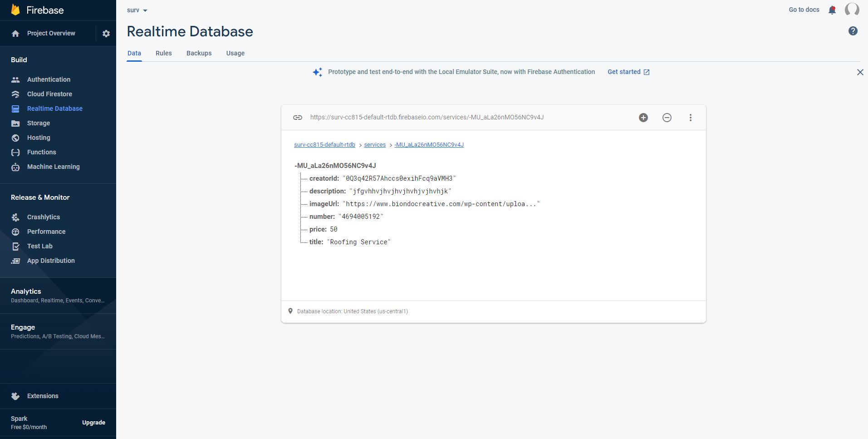The width and height of the screenshot is (868, 439).
Task: Open Project Overview home icon
Action: coord(15,34)
